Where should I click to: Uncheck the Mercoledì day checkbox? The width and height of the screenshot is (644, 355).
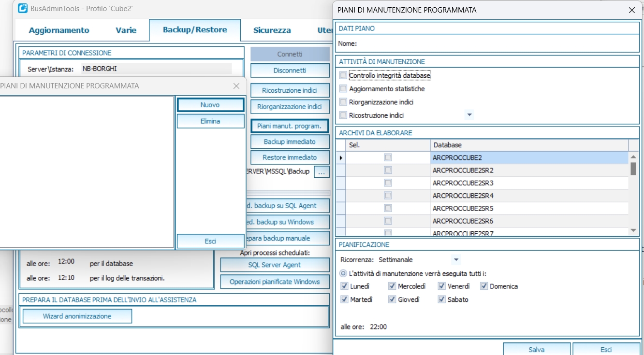coord(392,286)
